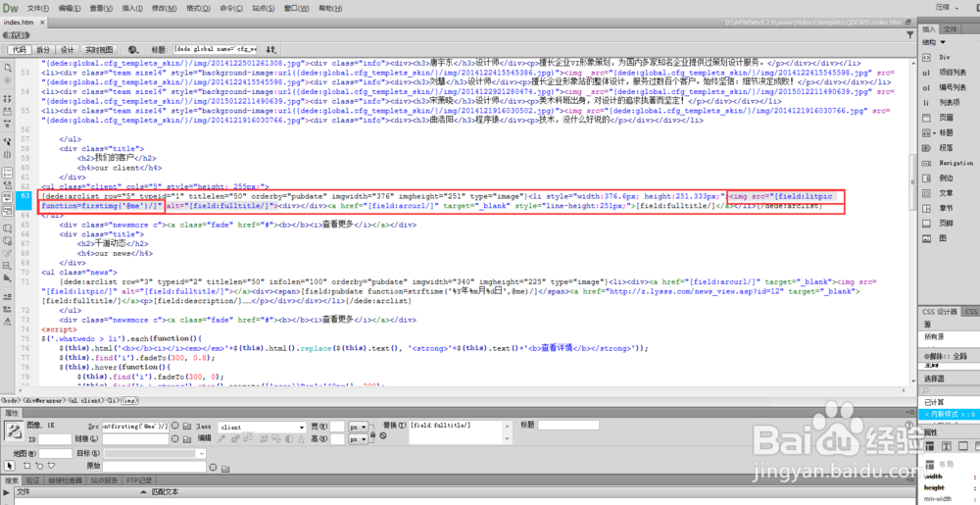Switch to the 链接检查器 tab

67,480
